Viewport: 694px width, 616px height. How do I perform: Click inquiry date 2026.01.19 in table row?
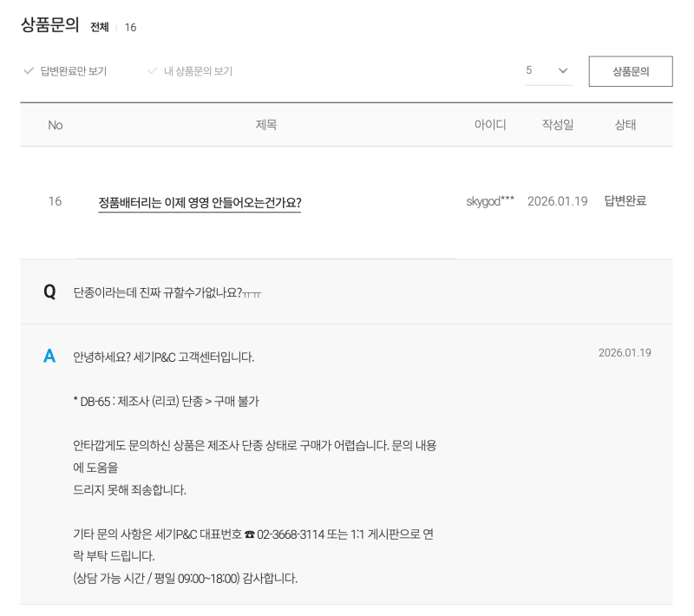point(558,202)
